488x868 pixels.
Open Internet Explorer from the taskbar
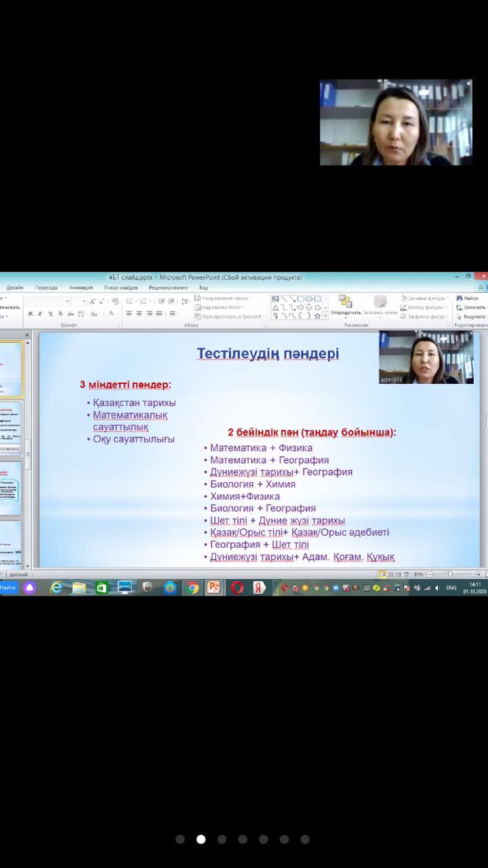coord(56,588)
